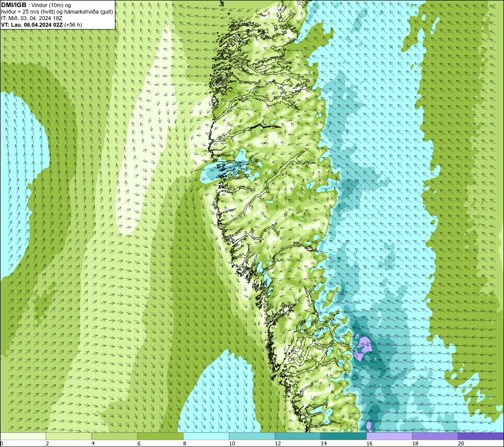Click the legend tick label '0'
This screenshot has width=504, height=447.
point(2,443)
